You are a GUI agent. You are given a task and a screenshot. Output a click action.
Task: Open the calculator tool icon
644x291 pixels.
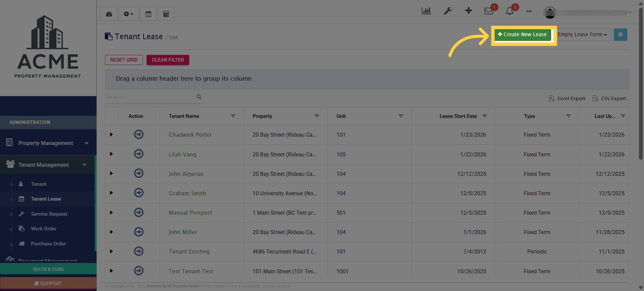pos(166,14)
